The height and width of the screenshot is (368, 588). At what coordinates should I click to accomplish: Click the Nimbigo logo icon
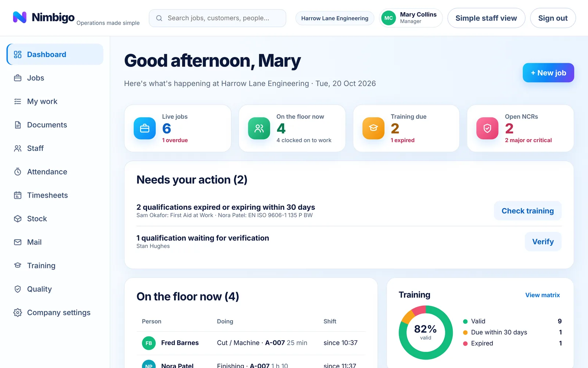(20, 17)
